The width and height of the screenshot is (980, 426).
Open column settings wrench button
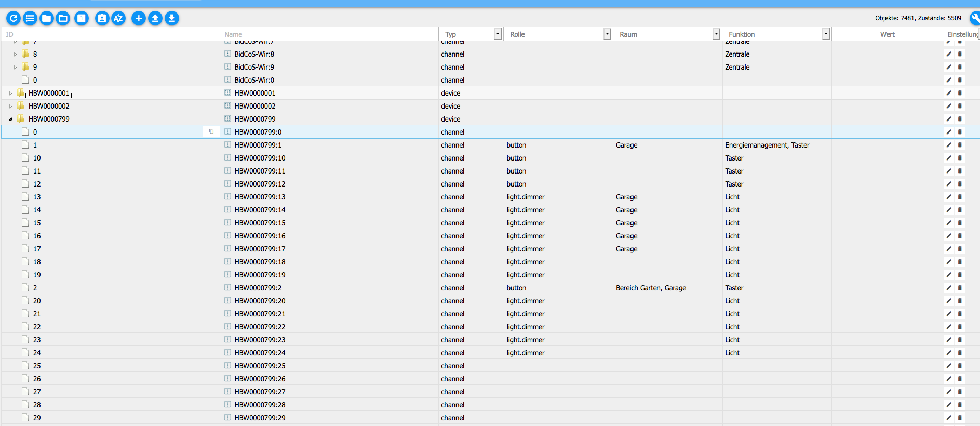[975, 19]
